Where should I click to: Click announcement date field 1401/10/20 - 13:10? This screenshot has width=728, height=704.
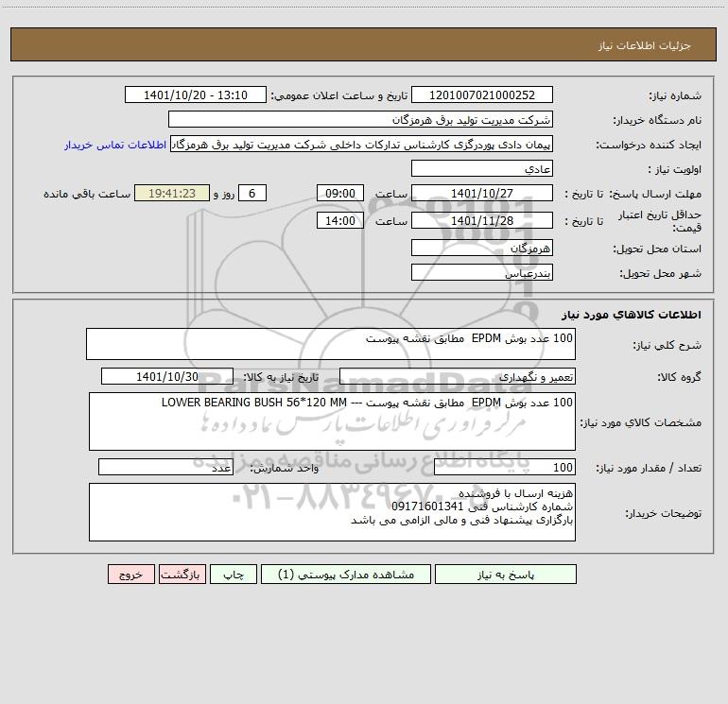pos(196,94)
